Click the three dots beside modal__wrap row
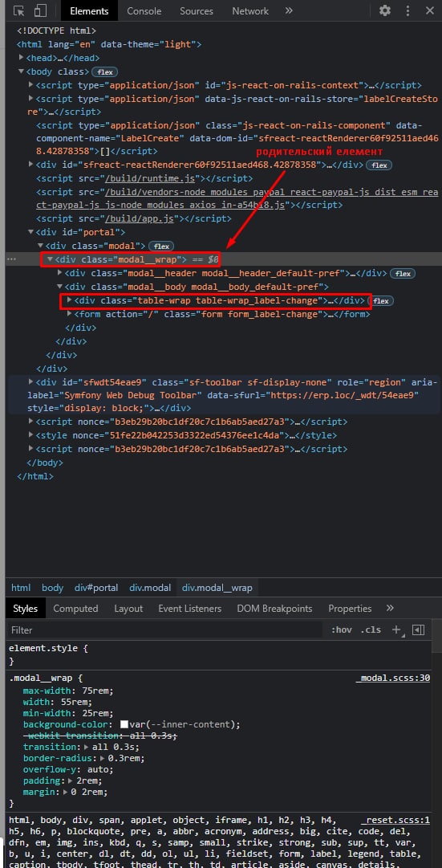The width and height of the screenshot is (442, 868). tap(11, 259)
